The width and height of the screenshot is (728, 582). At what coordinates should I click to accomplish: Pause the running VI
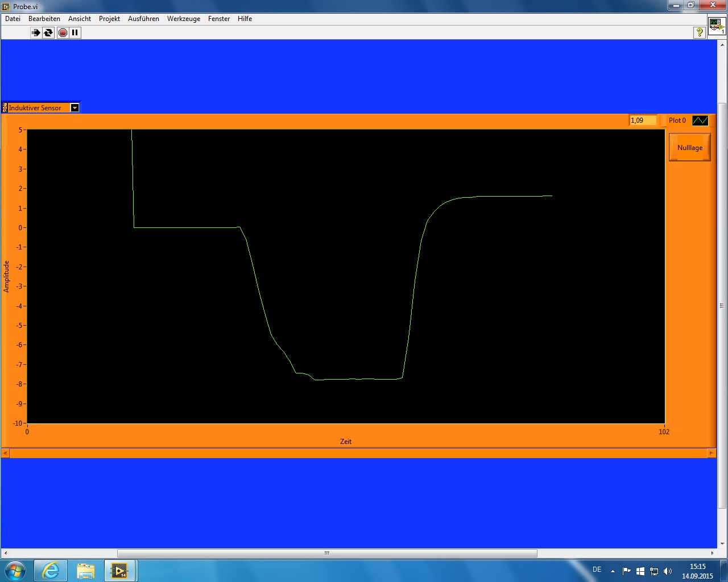point(75,33)
